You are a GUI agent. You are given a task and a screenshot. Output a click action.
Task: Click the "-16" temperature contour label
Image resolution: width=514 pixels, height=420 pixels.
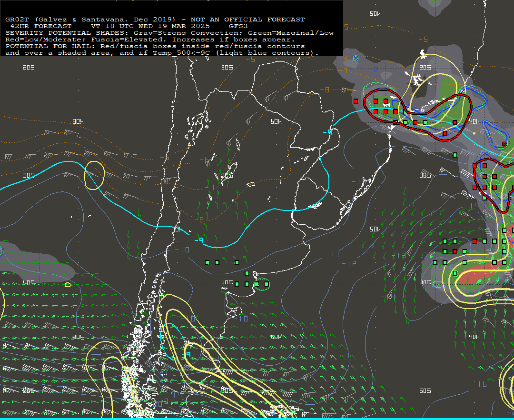pos(480,384)
